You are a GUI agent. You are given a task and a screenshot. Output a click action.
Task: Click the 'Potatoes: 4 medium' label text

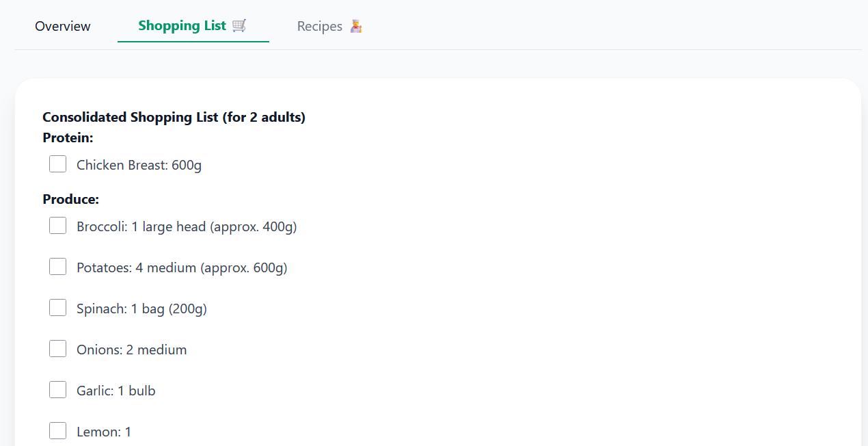point(182,267)
